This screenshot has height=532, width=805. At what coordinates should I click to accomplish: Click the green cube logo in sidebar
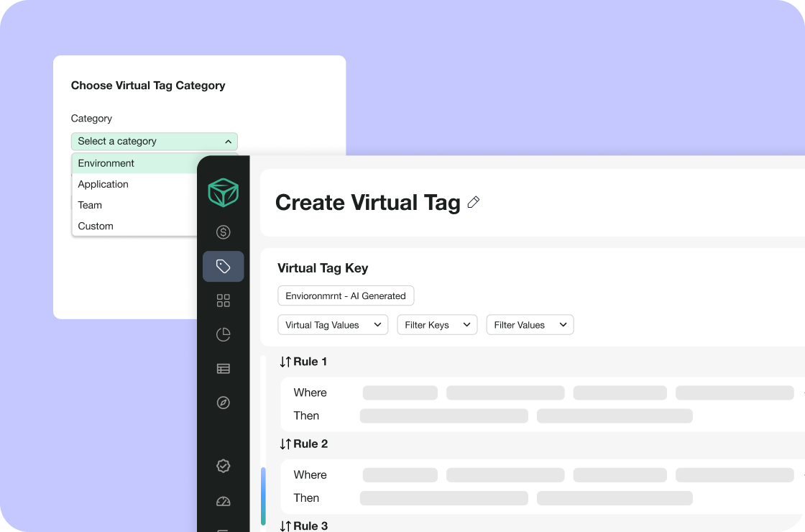[x=223, y=193]
